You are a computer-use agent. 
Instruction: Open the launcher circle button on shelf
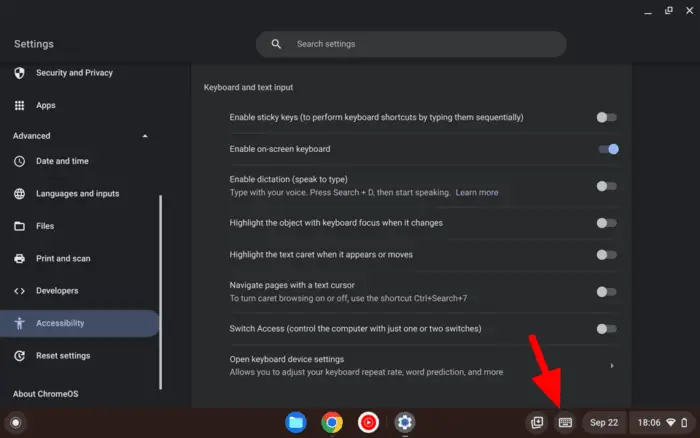pos(16,422)
